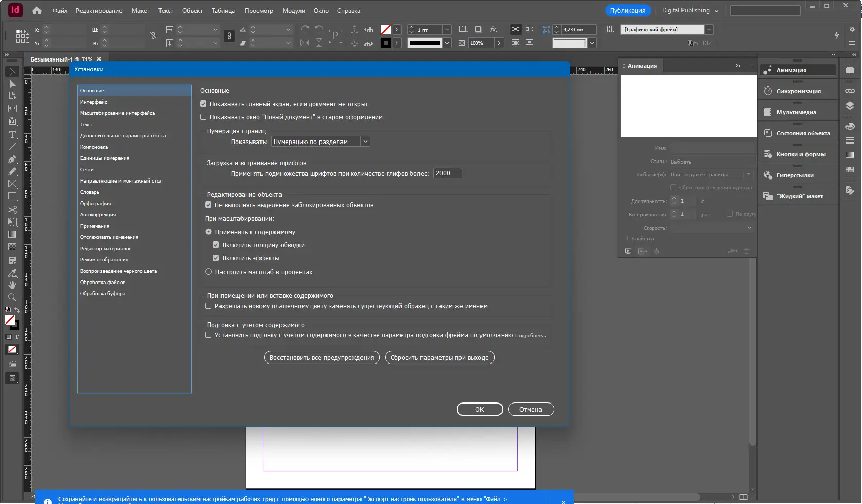This screenshot has width=862, height=504.
Task: Click the Home icon in the top bar
Action: pos(37,10)
